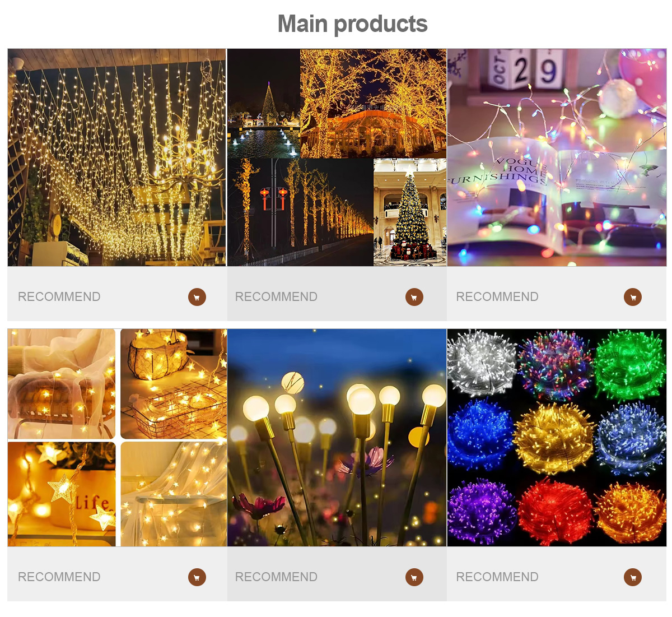The width and height of the screenshot is (672, 617).
Task: Click the cart icon under colorful fairy lights
Action: point(633,297)
